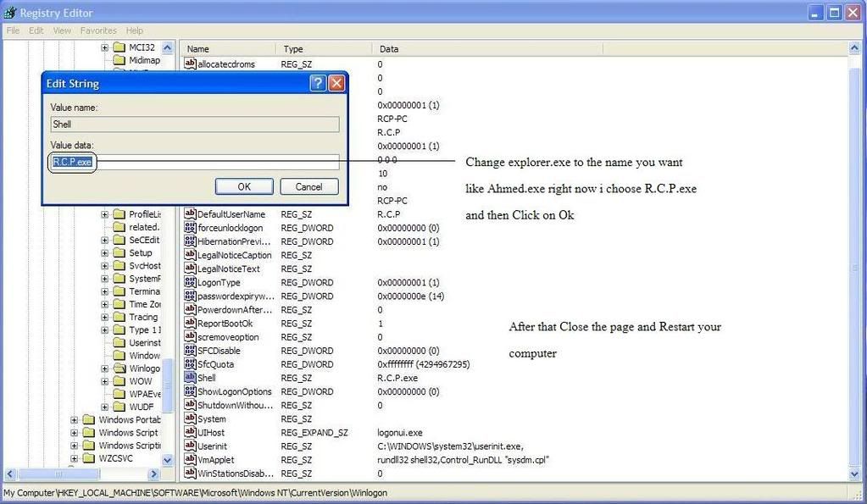Open the Edit menu
The height and width of the screenshot is (504, 867).
tap(36, 30)
